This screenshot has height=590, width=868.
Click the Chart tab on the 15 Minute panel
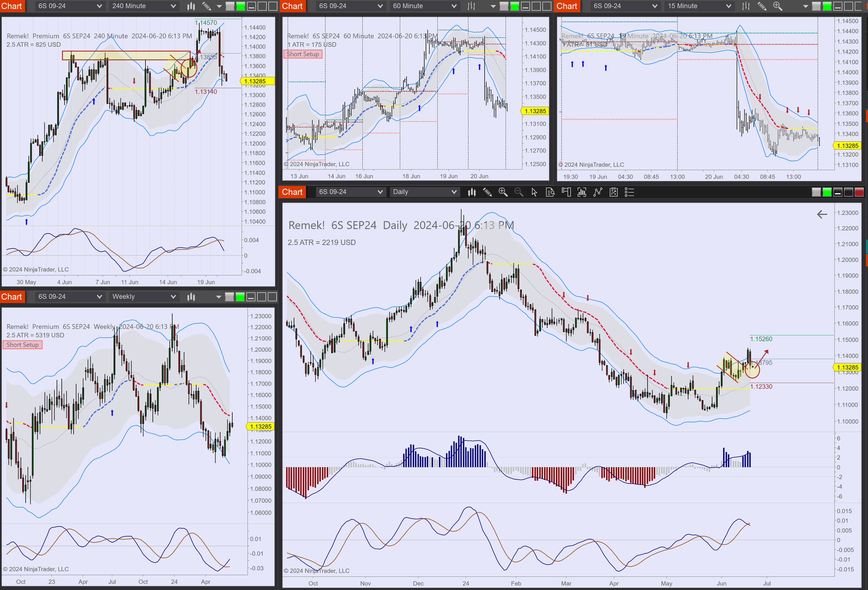pos(567,6)
